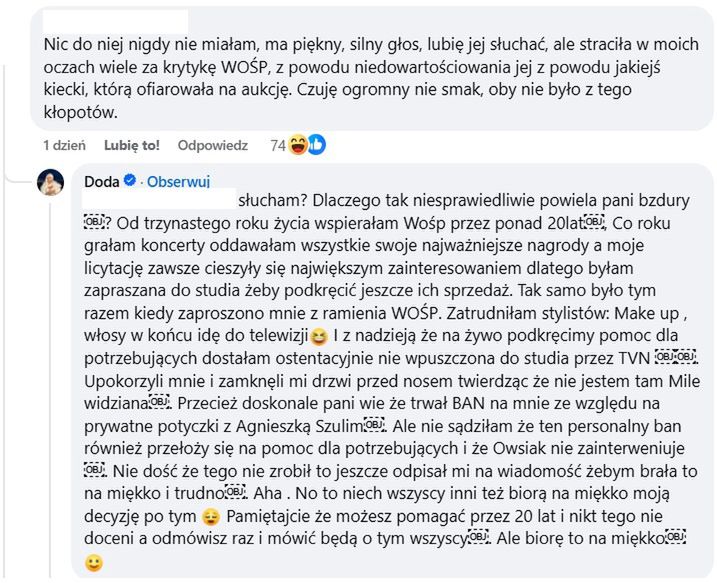Open the blanked-out commenter name above the first comment
Image resolution: width=717 pixels, height=583 pixels.
pos(115,21)
